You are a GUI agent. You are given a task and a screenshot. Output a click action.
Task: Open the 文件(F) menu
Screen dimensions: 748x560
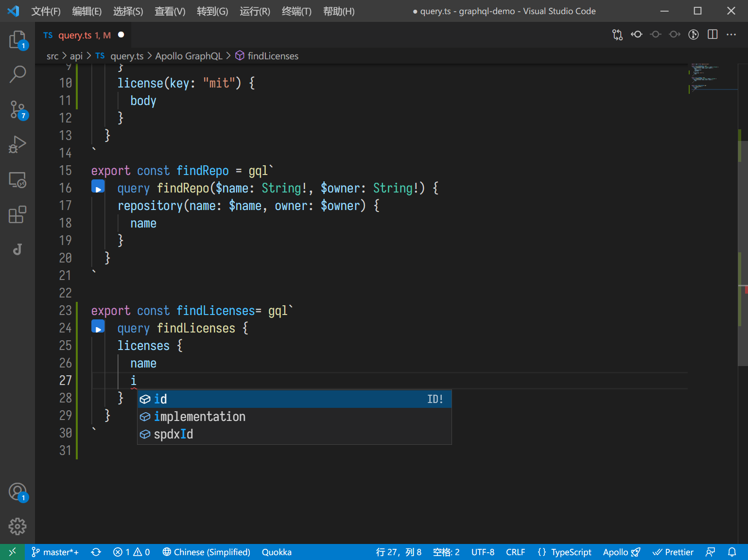click(x=46, y=11)
